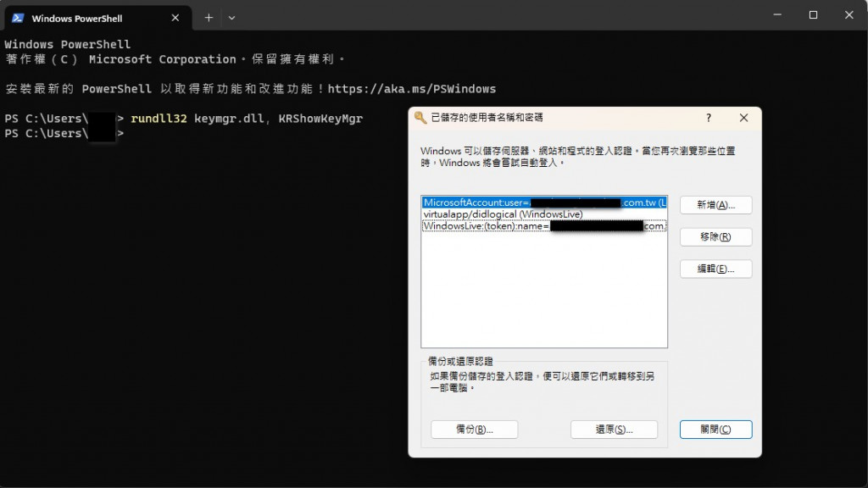
Task: Close the Windows PowerShell tab
Action: [175, 18]
